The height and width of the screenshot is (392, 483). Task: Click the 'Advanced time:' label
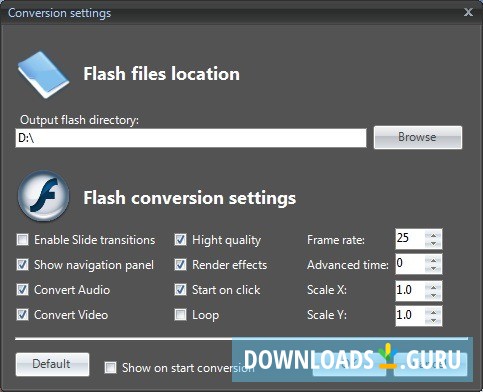point(348,265)
